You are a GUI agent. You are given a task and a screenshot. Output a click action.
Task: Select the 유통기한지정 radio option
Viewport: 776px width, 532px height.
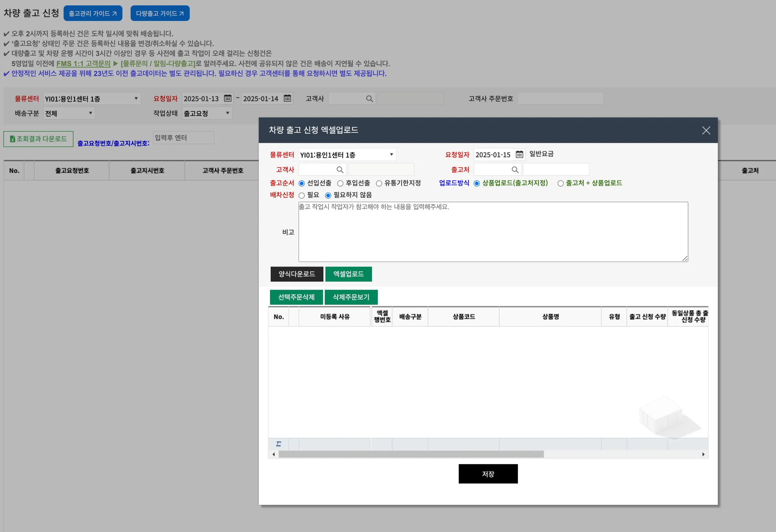tap(379, 184)
